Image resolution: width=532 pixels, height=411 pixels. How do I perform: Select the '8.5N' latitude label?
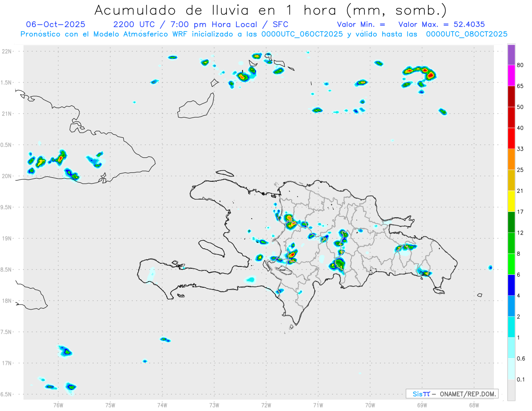[6, 270]
